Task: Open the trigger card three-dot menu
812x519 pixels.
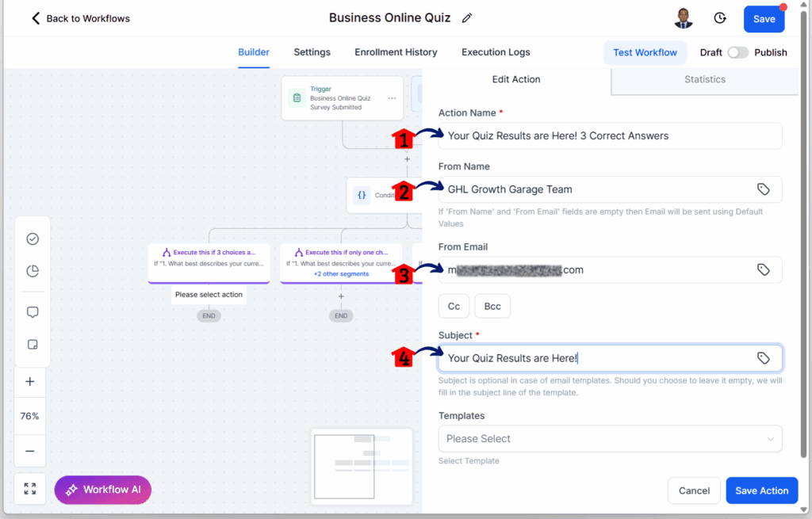Action: (392, 98)
